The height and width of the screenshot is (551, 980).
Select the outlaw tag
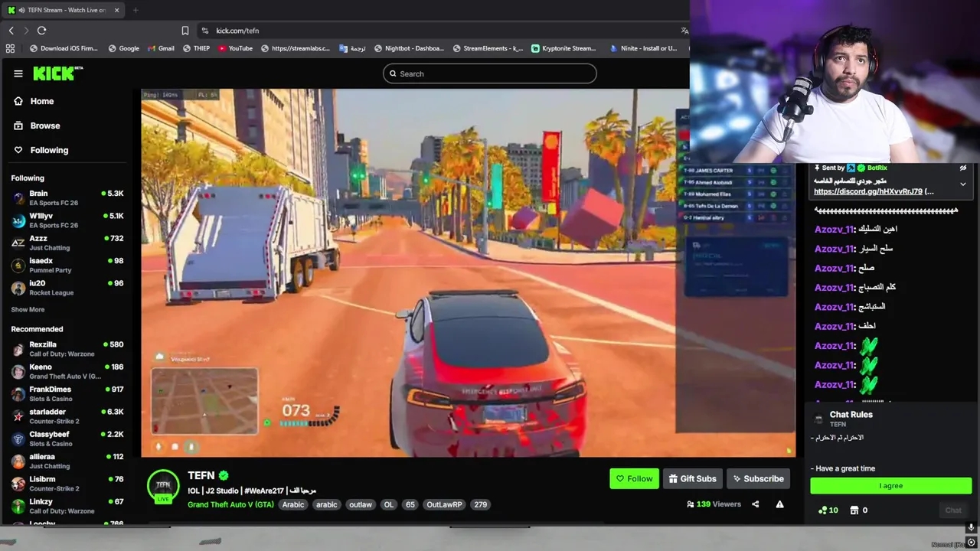[361, 504]
